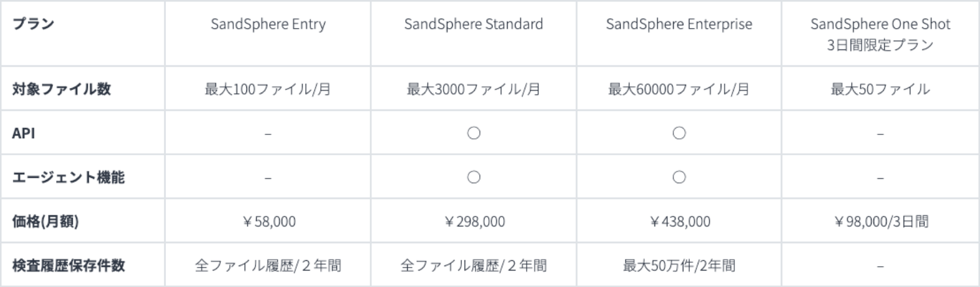The image size is (980, 287).
Task: Click the エージェント機能 circle for Enterprise plan
Action: coord(679,177)
